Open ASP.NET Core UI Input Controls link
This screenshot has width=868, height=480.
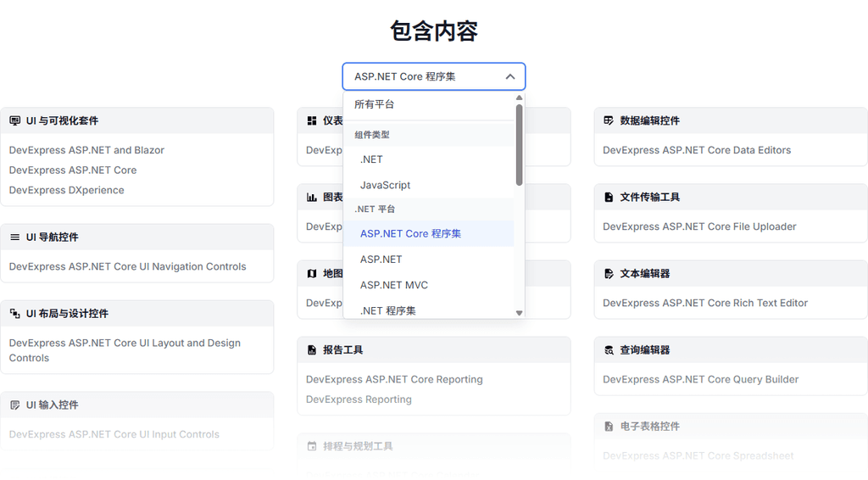(114, 434)
